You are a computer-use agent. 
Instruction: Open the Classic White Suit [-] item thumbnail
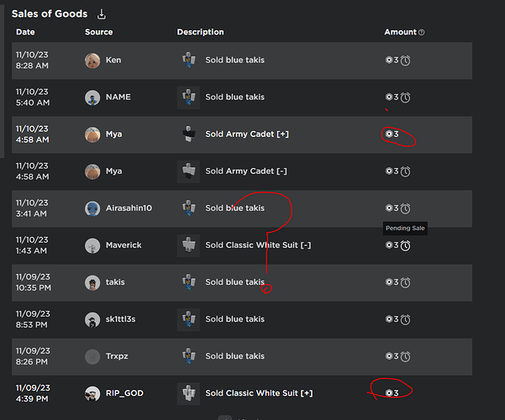[x=188, y=245]
